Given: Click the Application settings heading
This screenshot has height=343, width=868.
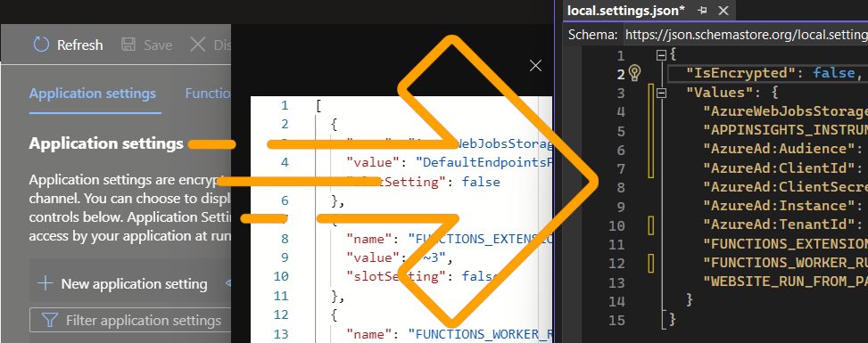Looking at the screenshot, I should coord(106,143).
